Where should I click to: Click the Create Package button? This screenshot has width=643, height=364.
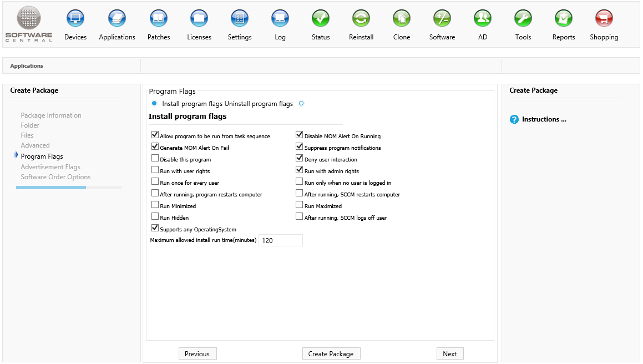[x=331, y=353]
